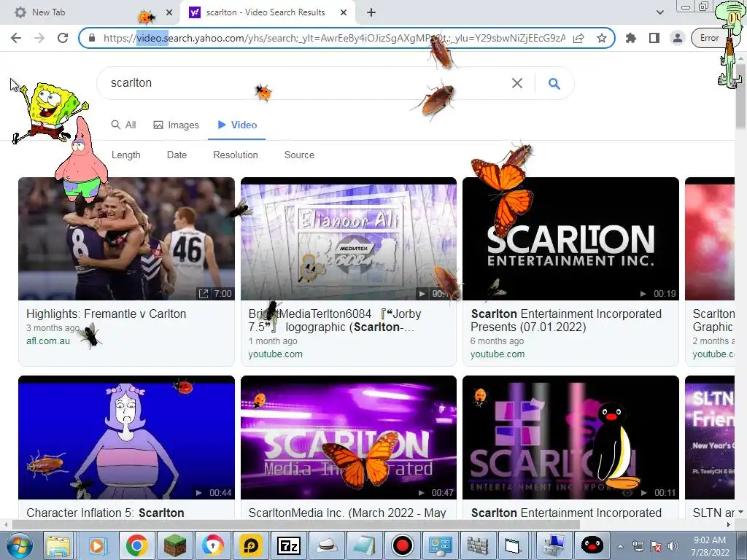This screenshot has height=560, width=747.
Task: Select the Video results tab
Action: [237, 125]
